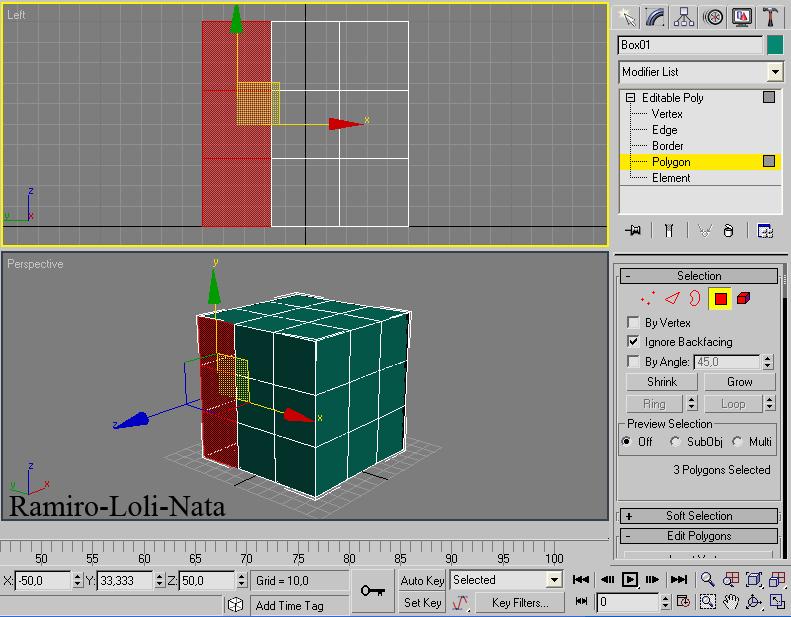Play the animation
This screenshot has width=791, height=617.
[630, 580]
